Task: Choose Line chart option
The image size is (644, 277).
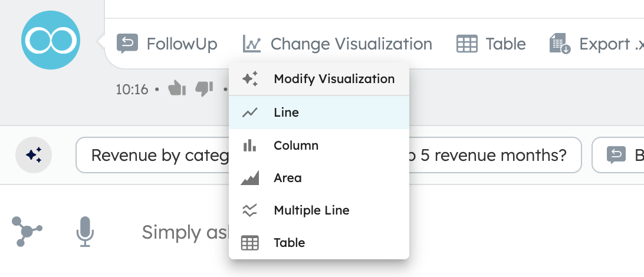Action: (x=319, y=113)
